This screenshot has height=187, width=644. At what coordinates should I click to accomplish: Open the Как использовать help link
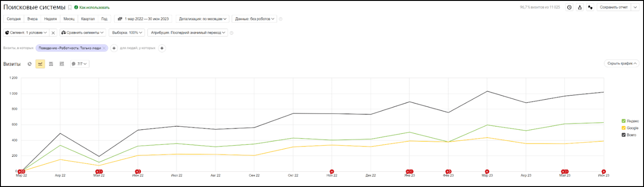94,8
